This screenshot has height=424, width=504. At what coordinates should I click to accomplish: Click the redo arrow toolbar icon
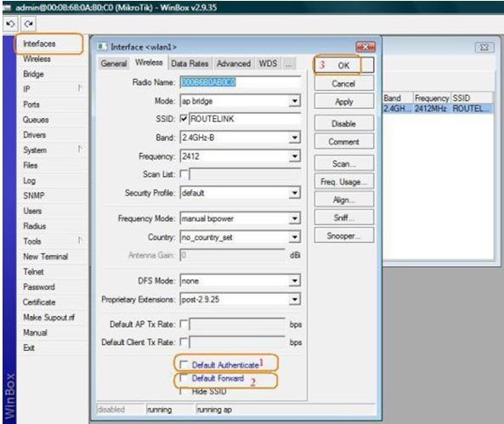click(x=29, y=24)
